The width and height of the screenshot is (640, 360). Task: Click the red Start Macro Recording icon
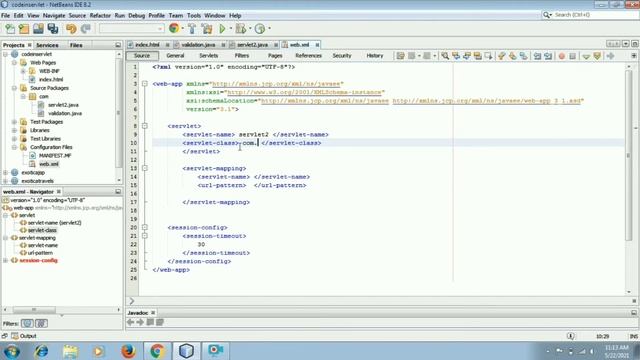(x=562, y=56)
